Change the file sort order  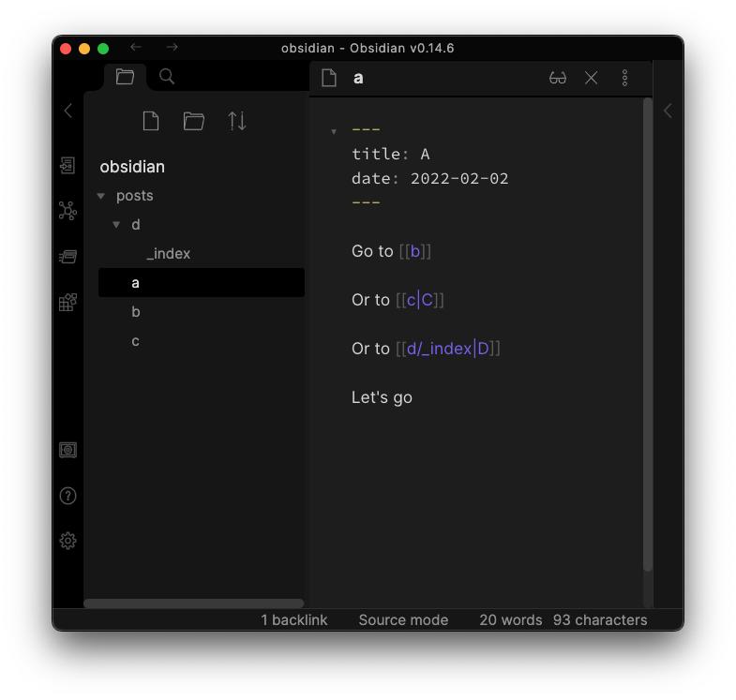[x=236, y=121]
